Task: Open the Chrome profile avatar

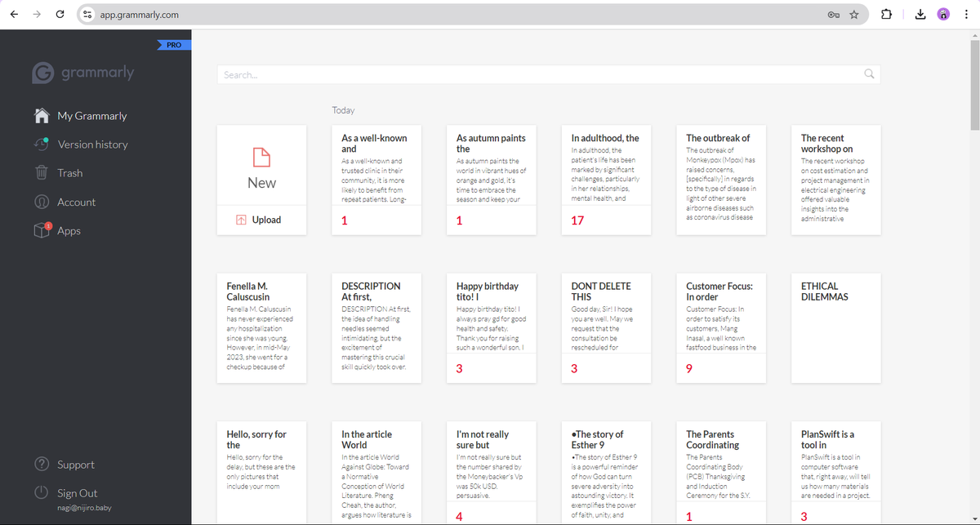Action: (943, 14)
